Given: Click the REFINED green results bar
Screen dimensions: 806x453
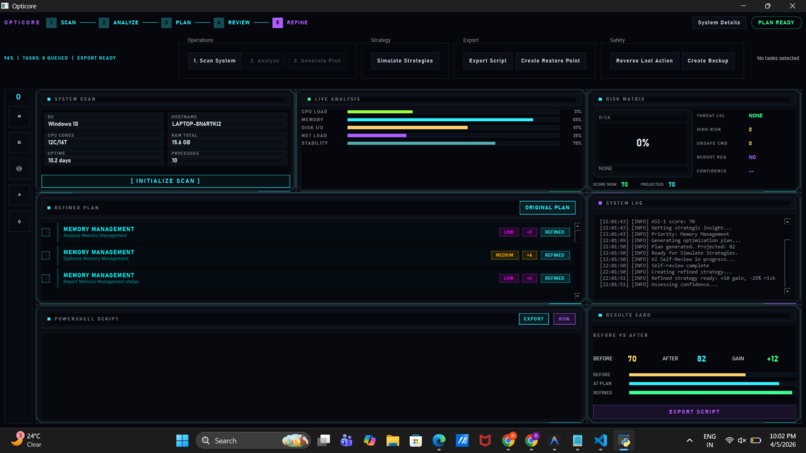Looking at the screenshot, I should pos(710,393).
